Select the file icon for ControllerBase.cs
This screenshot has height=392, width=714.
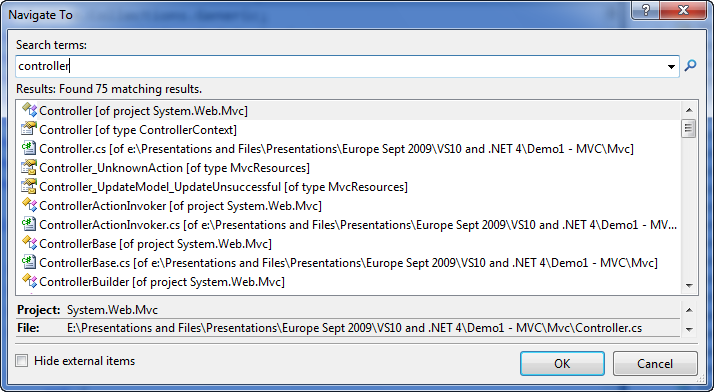29,263
